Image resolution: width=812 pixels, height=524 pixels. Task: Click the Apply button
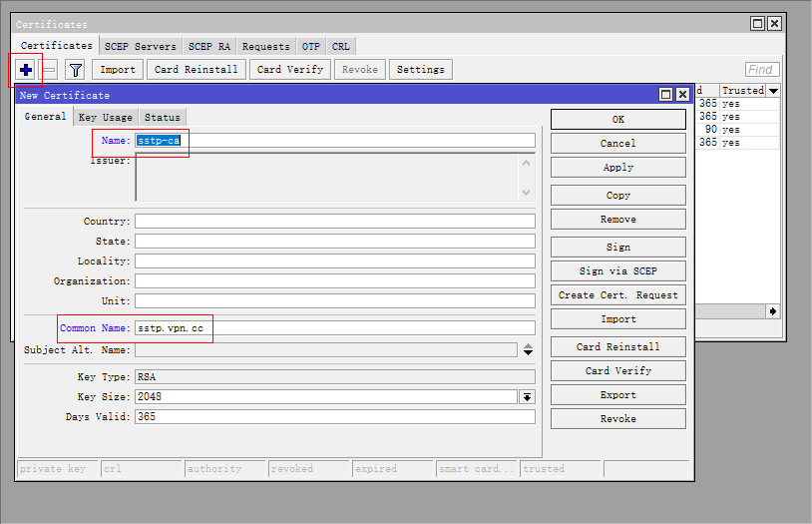coord(617,168)
